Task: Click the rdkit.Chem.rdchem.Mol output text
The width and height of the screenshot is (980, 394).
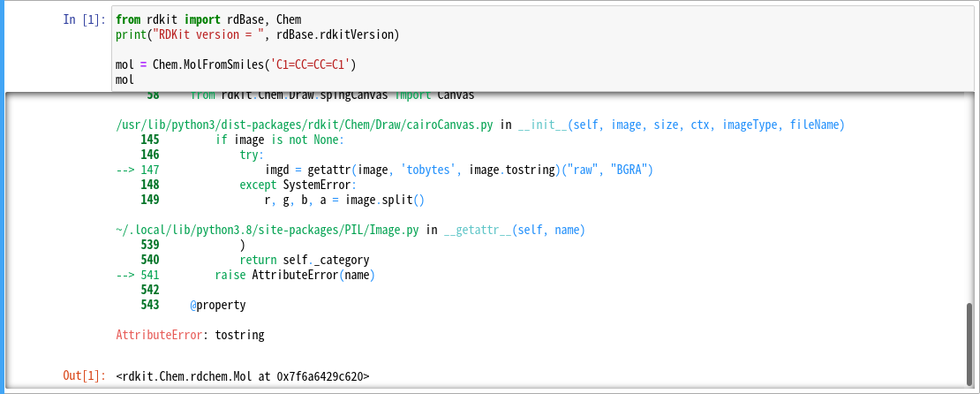Action: coord(243,376)
